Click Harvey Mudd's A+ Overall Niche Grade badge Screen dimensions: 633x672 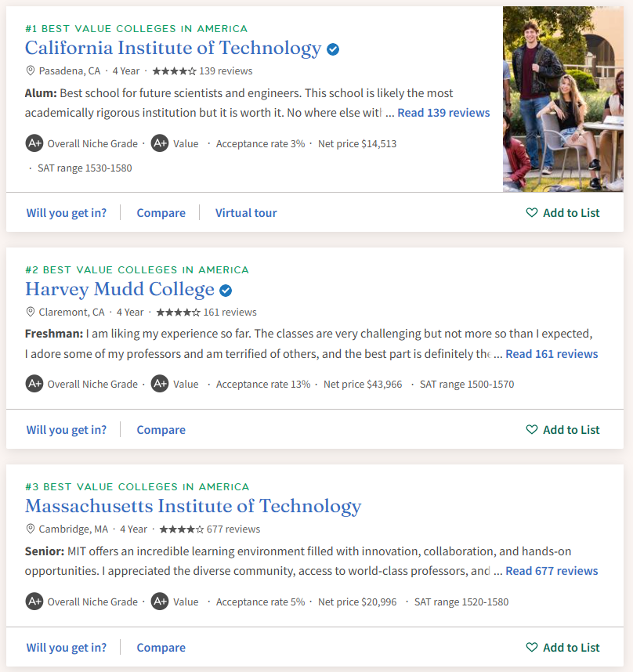(x=34, y=384)
